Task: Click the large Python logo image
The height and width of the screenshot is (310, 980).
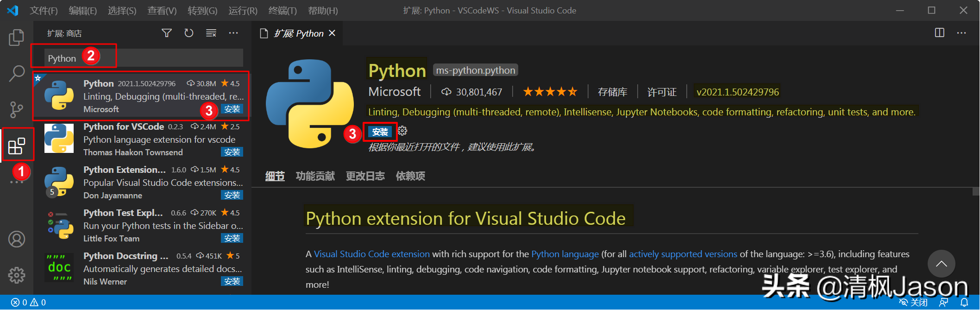Action: tap(309, 104)
